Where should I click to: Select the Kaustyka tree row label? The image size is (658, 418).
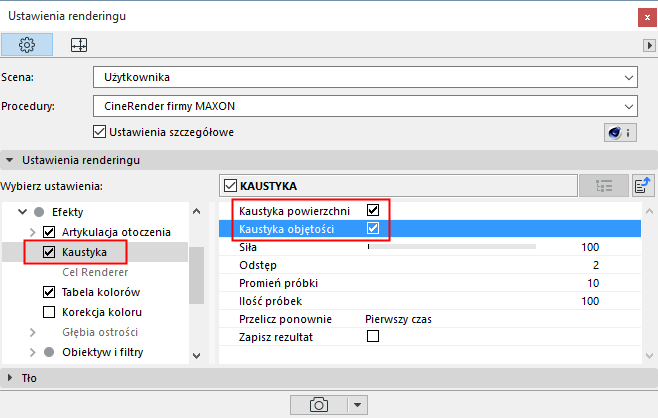pos(84,252)
